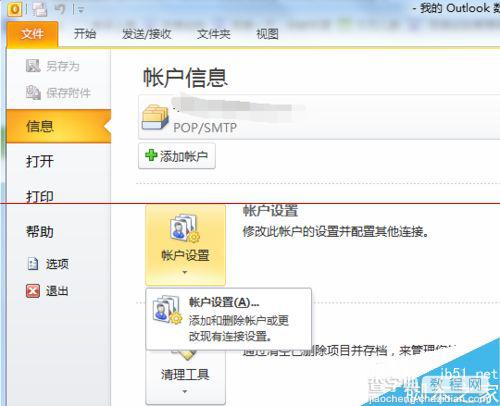The height and width of the screenshot is (406, 500).
Task: Click the 帐户设置(A) menu entry icon
Action: [167, 309]
